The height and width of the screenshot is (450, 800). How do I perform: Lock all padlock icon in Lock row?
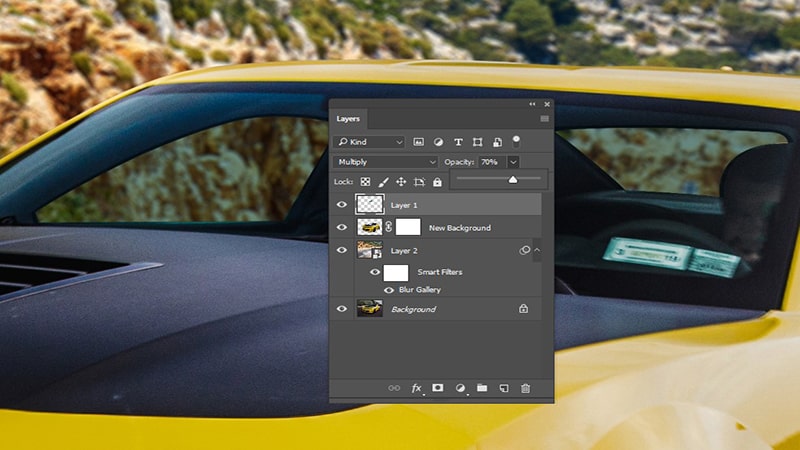(x=437, y=182)
